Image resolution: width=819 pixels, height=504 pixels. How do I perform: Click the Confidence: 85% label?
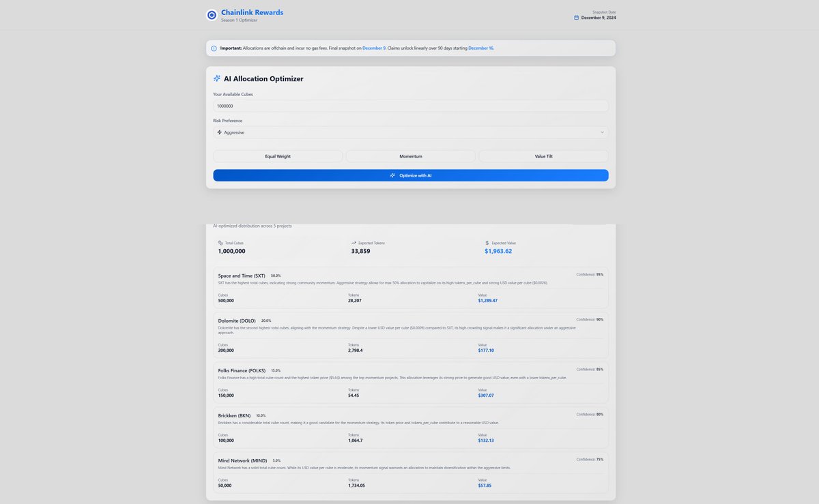coord(590,369)
